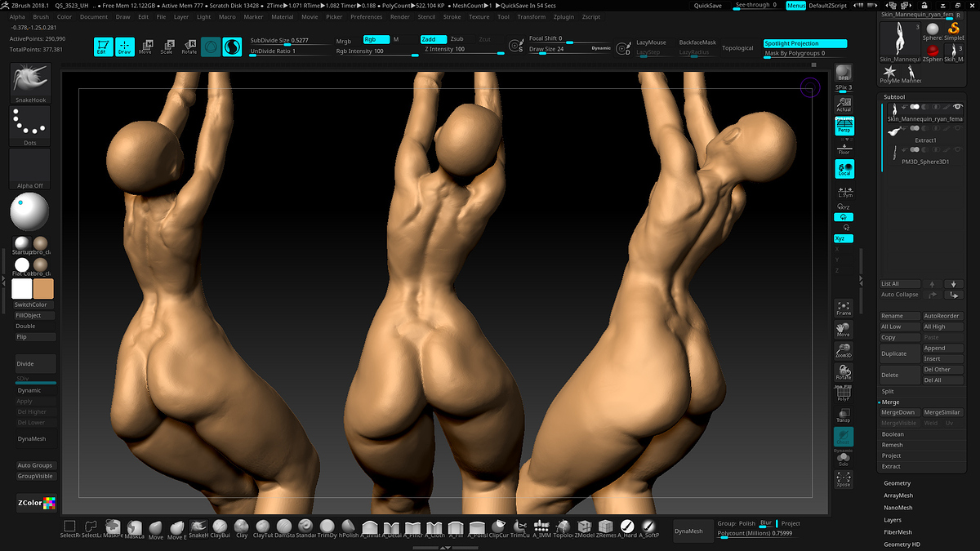The image size is (980, 551).
Task: Click the BPR render button
Action: (844, 74)
